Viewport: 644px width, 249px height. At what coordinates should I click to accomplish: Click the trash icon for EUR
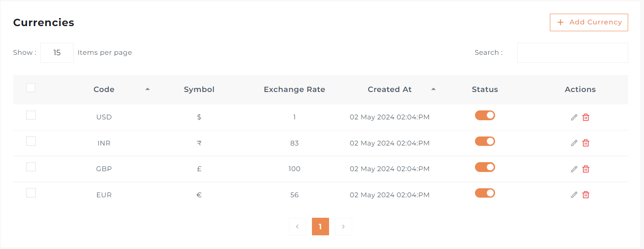click(x=586, y=195)
